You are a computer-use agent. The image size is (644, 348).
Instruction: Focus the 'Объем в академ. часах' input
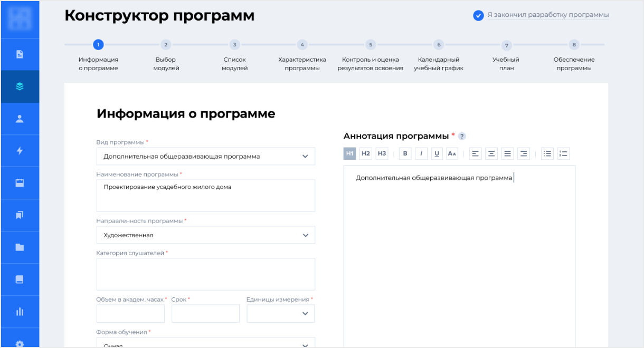(130, 313)
